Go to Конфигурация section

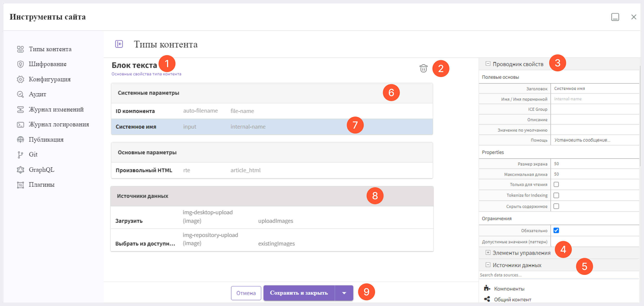point(50,79)
